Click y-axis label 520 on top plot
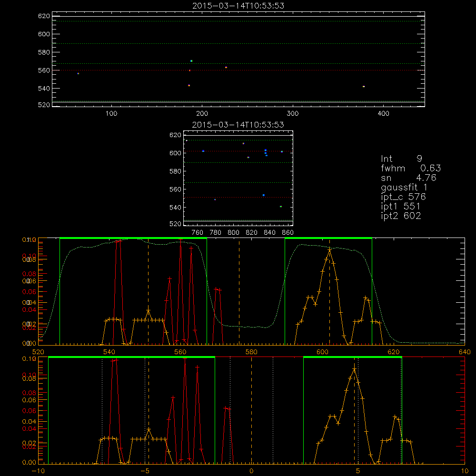The width and height of the screenshot is (476, 476). click(44, 105)
